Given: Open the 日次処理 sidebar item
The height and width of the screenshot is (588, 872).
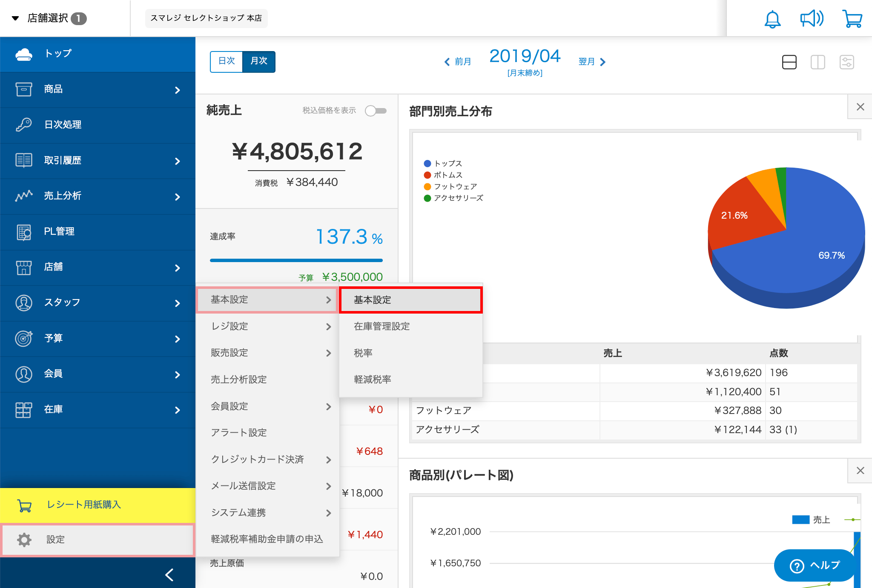Looking at the screenshot, I should (x=98, y=125).
